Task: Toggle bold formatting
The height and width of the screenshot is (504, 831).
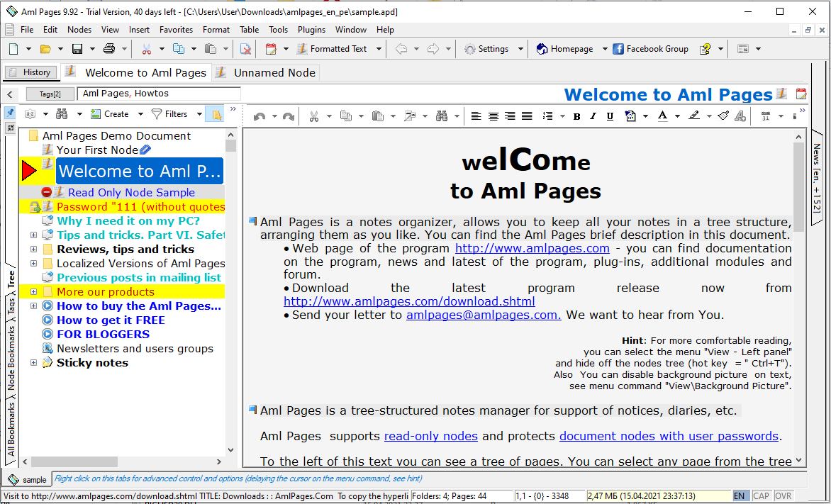Action: coord(576,116)
